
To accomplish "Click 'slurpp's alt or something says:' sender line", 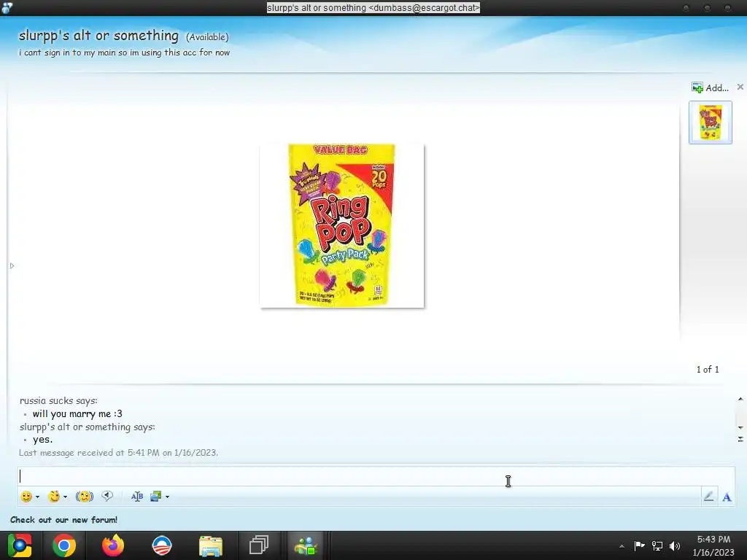I will [x=88, y=427].
